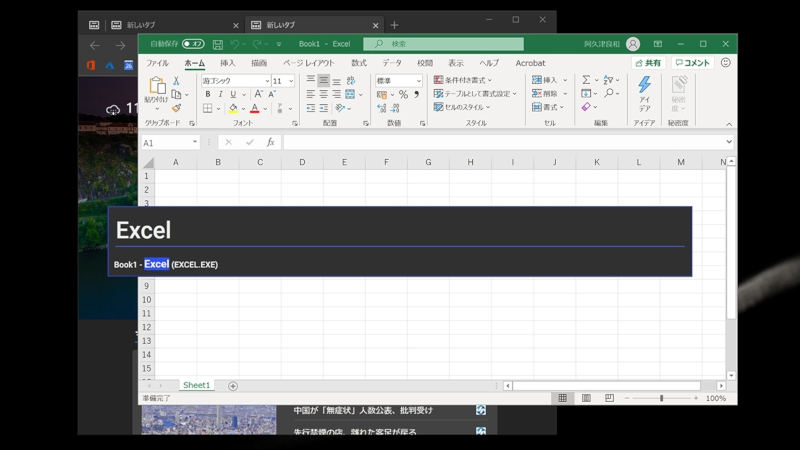Image resolution: width=800 pixels, height=450 pixels.
Task: Apply Comma Style format
Action: click(416, 94)
